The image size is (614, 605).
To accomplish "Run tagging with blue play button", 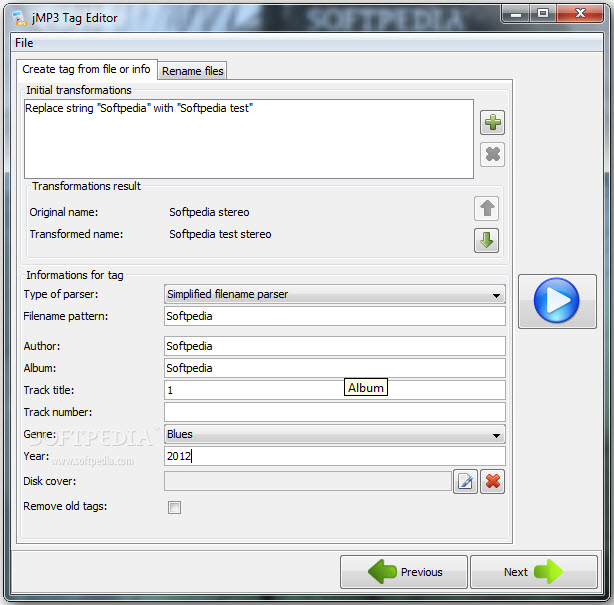I will point(557,301).
